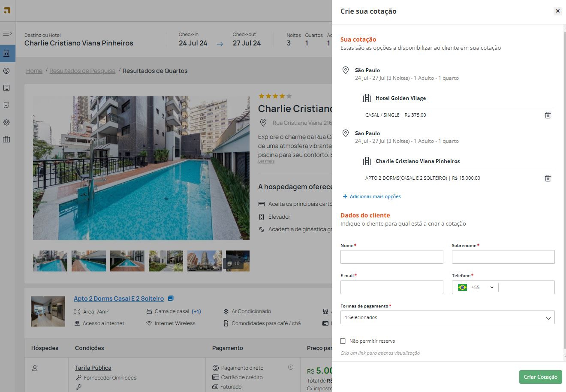Click the Nome input field
Image resolution: width=566 pixels, height=392 pixels.
[x=391, y=257]
